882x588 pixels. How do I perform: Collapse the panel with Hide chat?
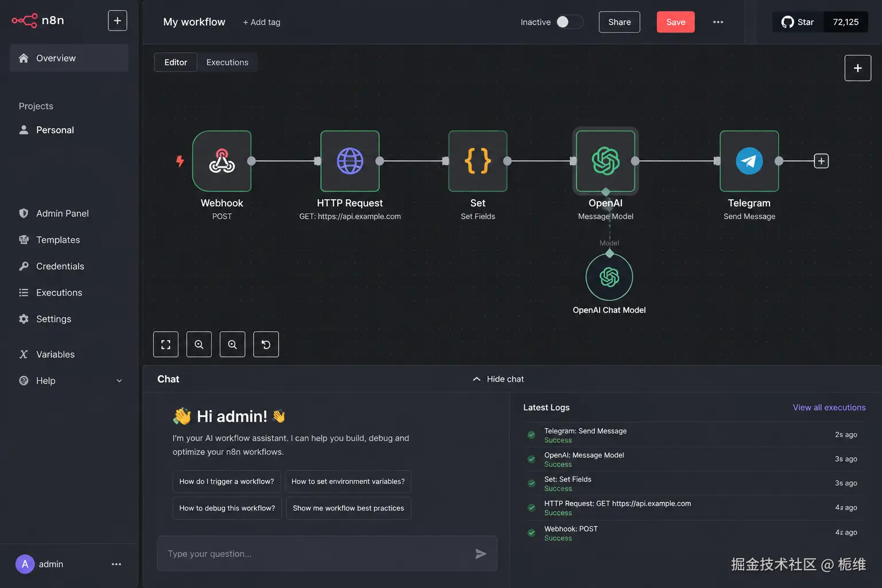(498, 379)
